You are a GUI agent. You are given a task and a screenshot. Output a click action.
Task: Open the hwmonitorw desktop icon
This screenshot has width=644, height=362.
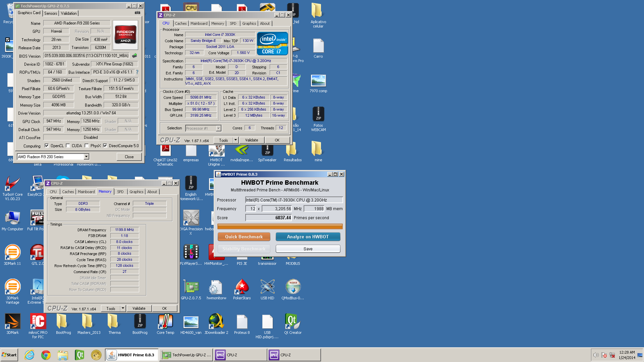coord(216,290)
